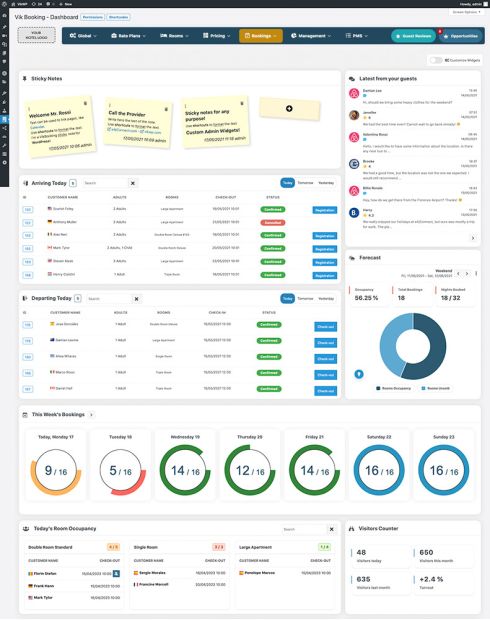
Task: Click Registration for Mark Tyler's arrival row
Action: click(325, 249)
